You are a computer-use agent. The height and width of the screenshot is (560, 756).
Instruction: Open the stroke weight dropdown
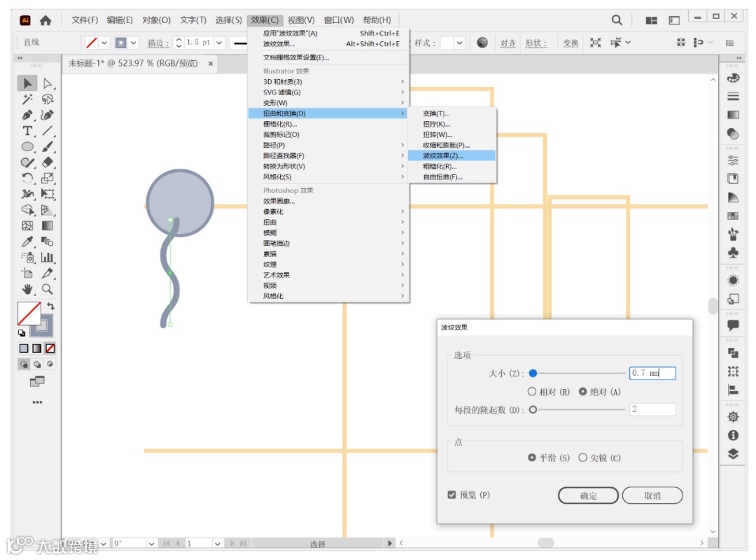point(219,43)
